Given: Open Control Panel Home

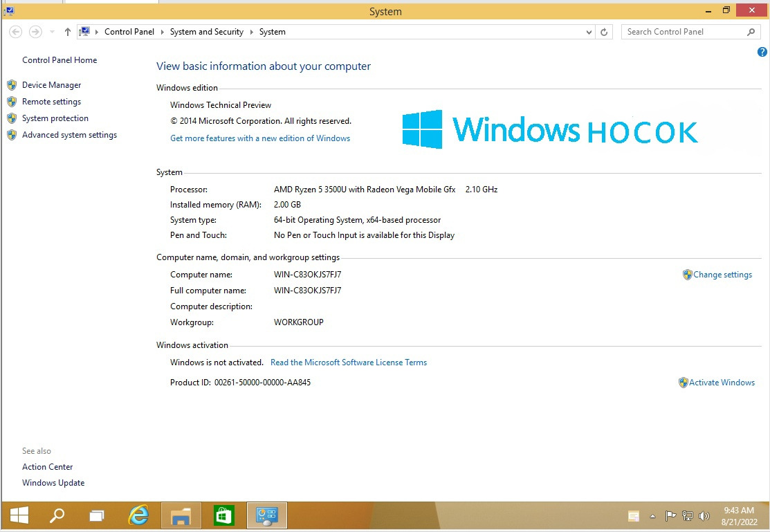Looking at the screenshot, I should [59, 60].
